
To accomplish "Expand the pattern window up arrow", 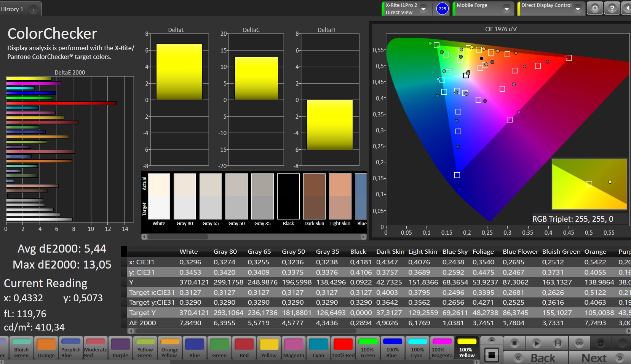I will (x=492, y=340).
